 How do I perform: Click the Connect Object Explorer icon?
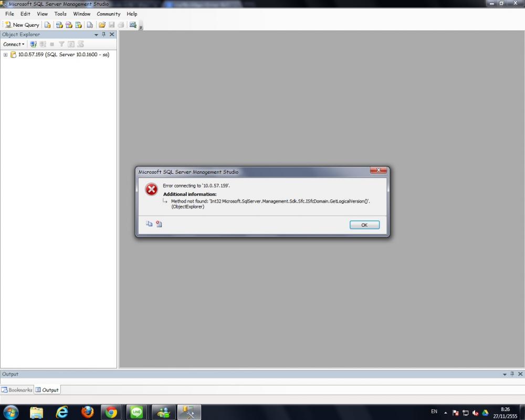point(33,44)
